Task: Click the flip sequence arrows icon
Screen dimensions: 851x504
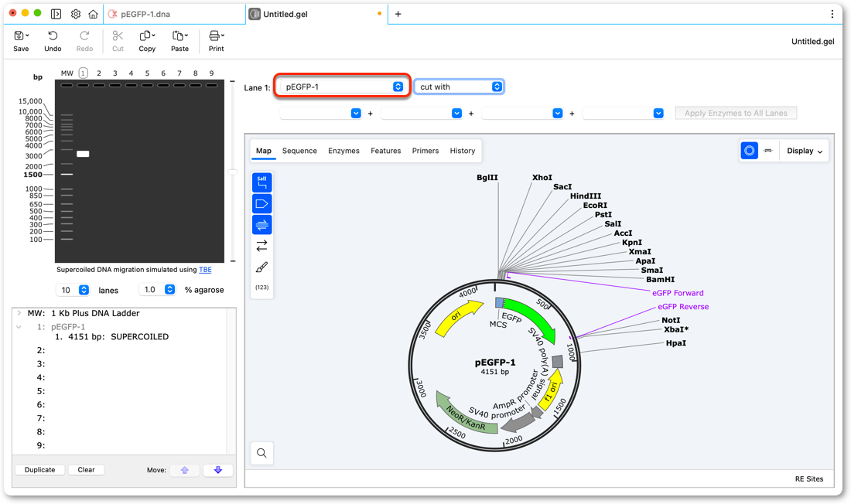Action: (262, 246)
